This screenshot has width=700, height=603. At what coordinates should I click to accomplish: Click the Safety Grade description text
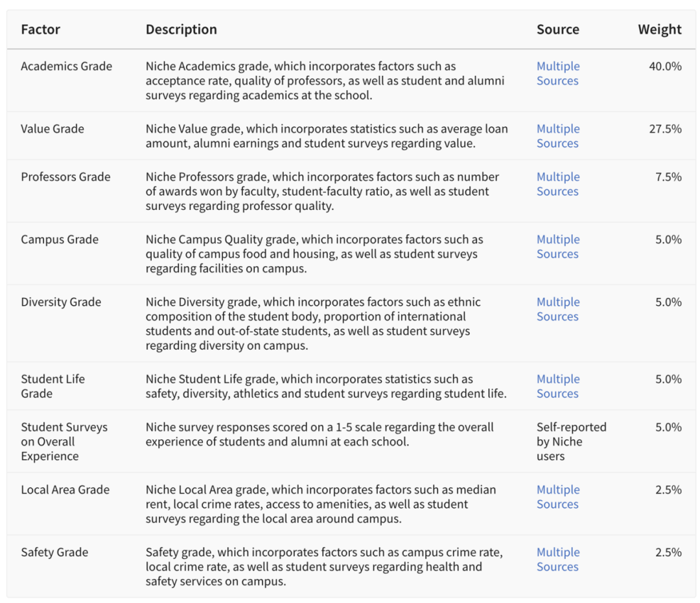click(x=324, y=567)
